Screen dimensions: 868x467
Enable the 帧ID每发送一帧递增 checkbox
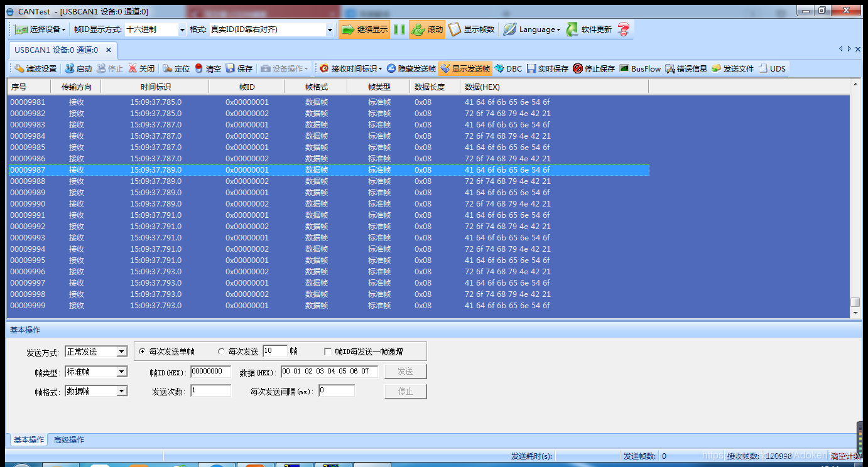(328, 352)
